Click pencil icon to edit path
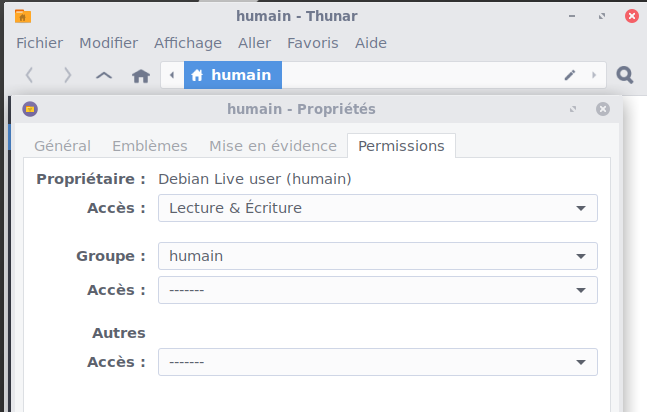Viewport: 647px width, 412px height. point(570,75)
